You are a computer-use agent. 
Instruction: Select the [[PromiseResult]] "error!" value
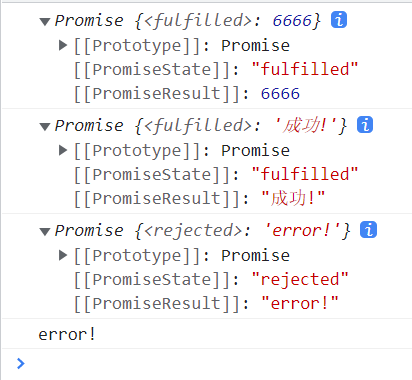(x=299, y=304)
